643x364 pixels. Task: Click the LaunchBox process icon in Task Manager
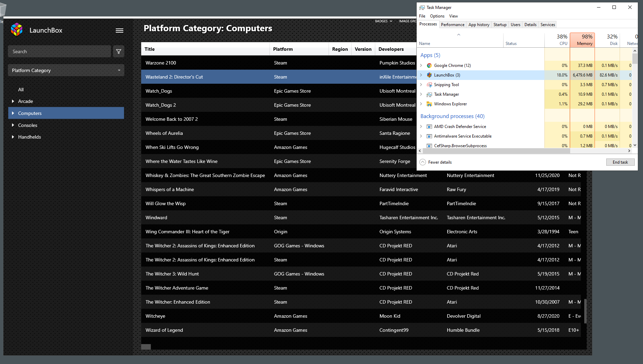429,75
